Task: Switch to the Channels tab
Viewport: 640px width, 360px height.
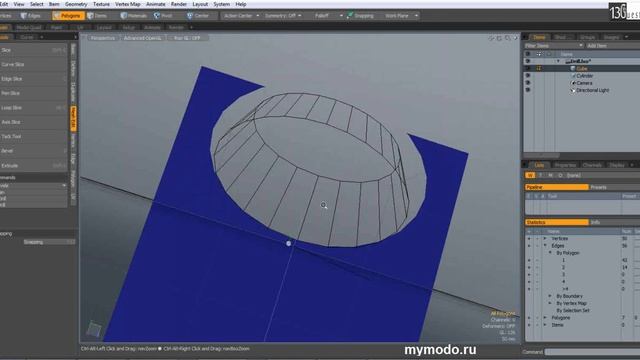Action: [x=592, y=165]
